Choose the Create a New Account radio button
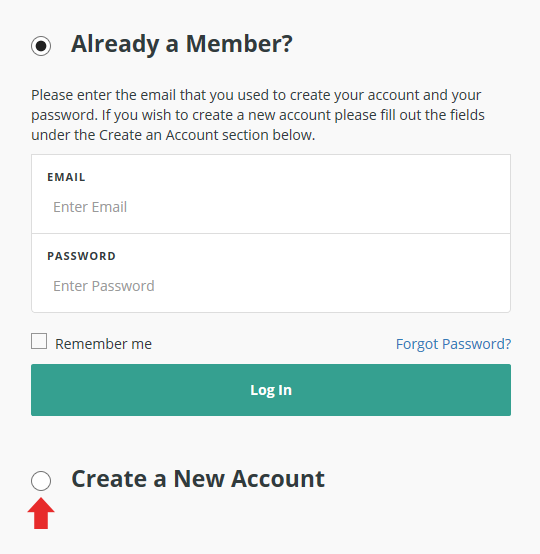The width and height of the screenshot is (540, 554). point(41,481)
